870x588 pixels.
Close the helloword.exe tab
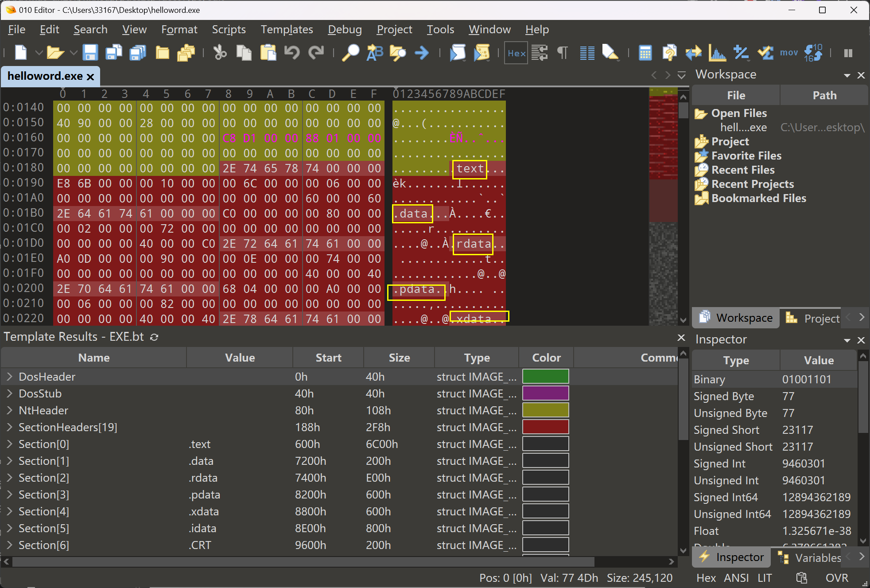click(x=90, y=77)
